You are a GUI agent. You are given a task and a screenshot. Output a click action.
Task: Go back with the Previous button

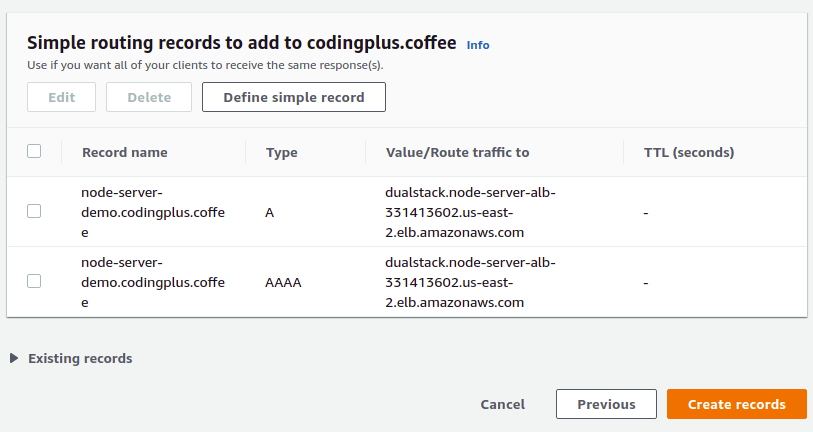pyautogui.click(x=606, y=404)
